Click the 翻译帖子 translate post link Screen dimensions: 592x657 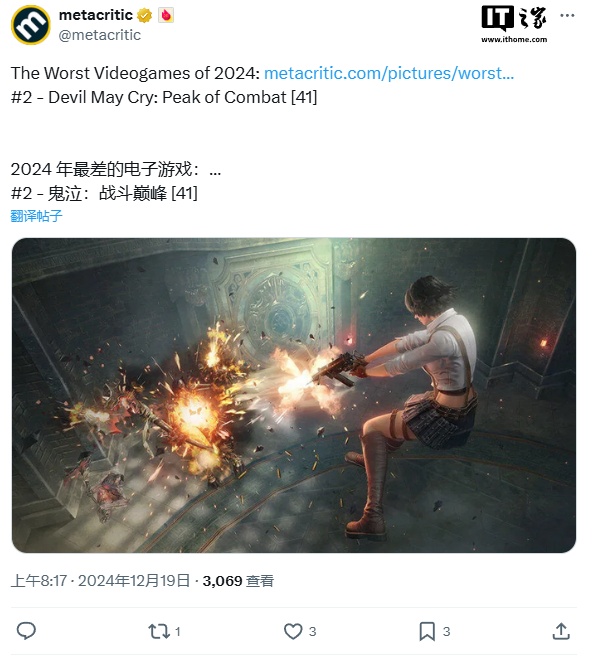click(36, 216)
